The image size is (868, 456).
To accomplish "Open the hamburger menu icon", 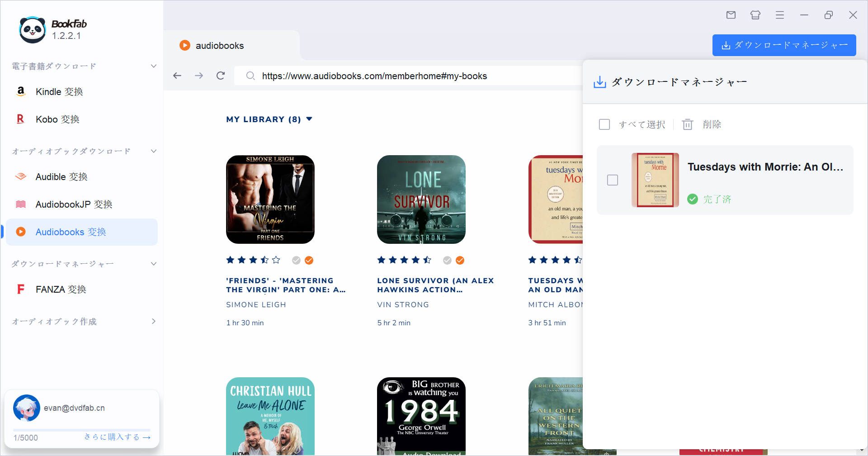I will 780,15.
